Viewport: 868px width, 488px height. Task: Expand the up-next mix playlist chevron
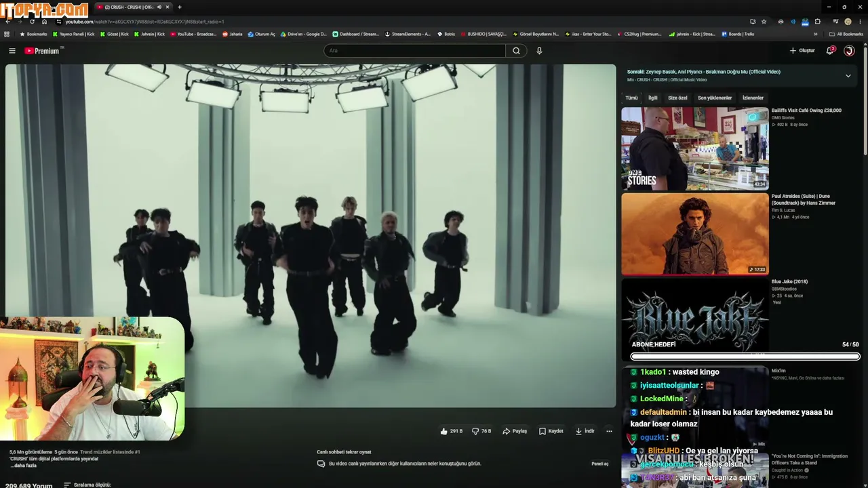coord(848,76)
